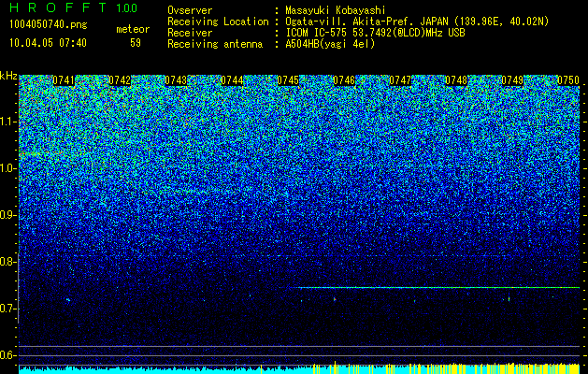Screen dimensions: 588x374
Task: Click the green carrier line near 0.75 kHz
Action: pos(437,288)
